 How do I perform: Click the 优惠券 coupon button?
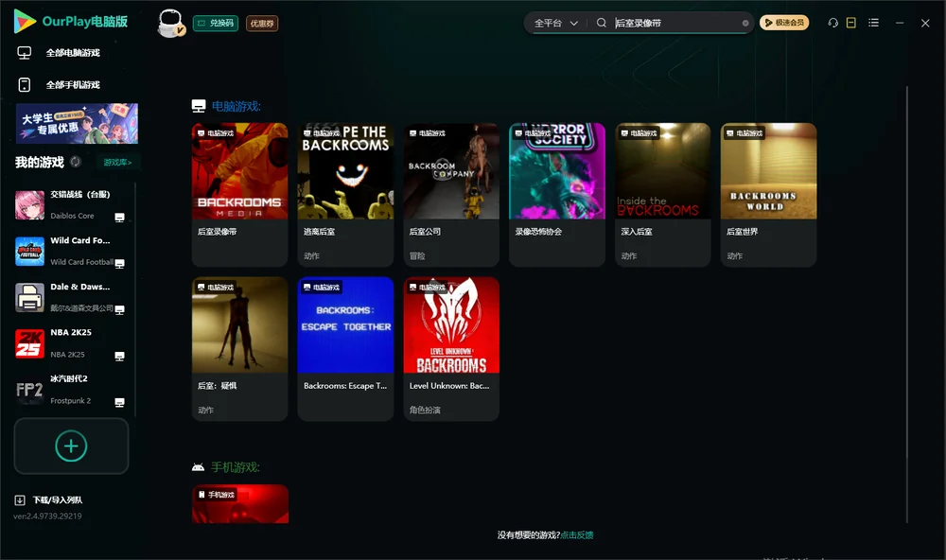262,24
